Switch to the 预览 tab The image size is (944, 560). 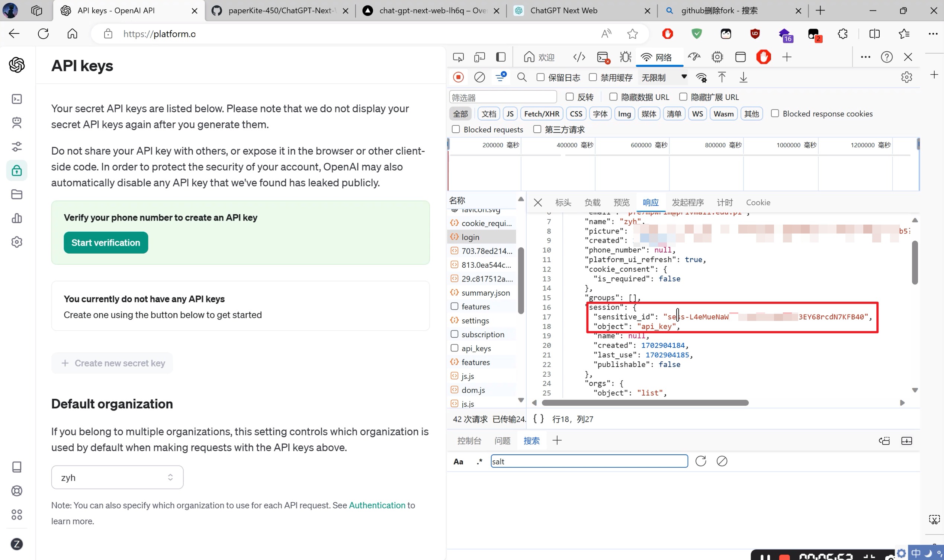pyautogui.click(x=622, y=203)
